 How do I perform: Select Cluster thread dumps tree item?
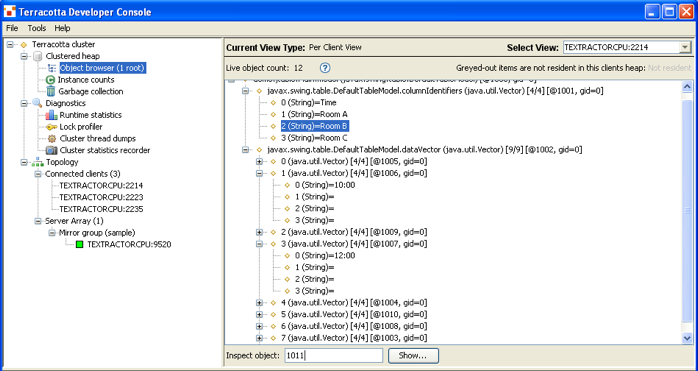(x=97, y=139)
